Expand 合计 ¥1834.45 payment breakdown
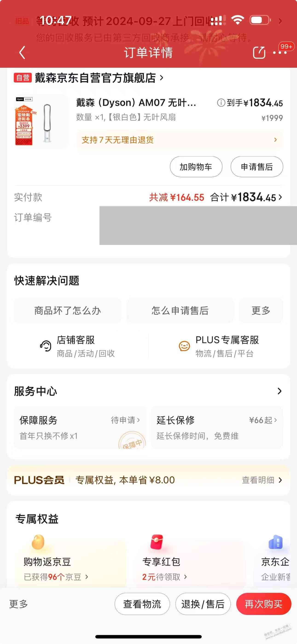 [246, 197]
